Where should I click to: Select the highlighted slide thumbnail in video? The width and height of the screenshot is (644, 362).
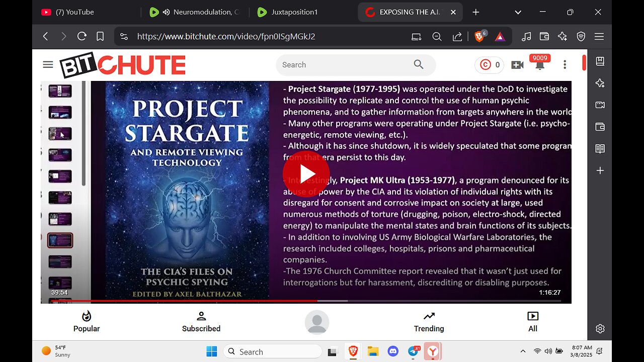(60, 240)
